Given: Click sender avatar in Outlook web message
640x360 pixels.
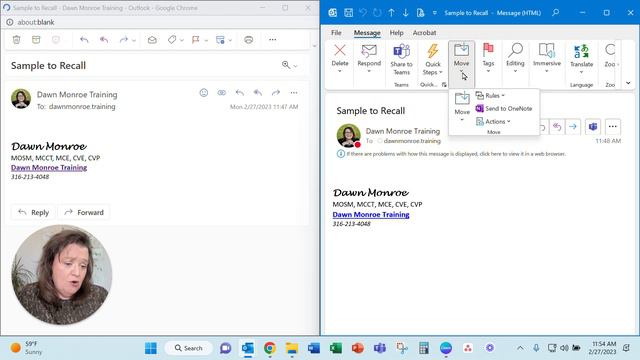Looking at the screenshot, I should pyautogui.click(x=21, y=99).
